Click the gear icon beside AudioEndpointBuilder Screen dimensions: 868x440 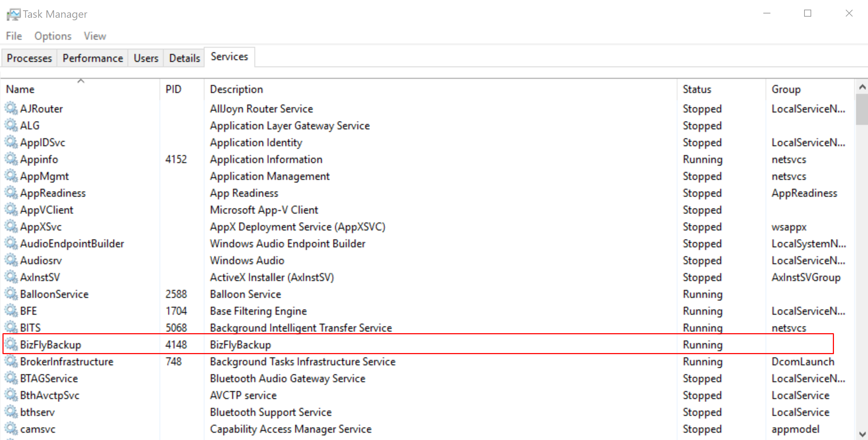pyautogui.click(x=11, y=243)
